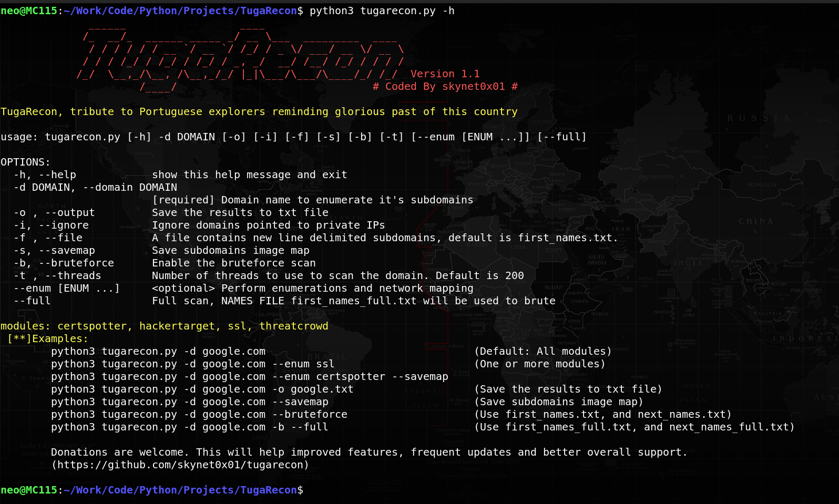This screenshot has width=839, height=504.
Task: Click '<optional> Perform enumerations and network mapping'
Action: [313, 288]
